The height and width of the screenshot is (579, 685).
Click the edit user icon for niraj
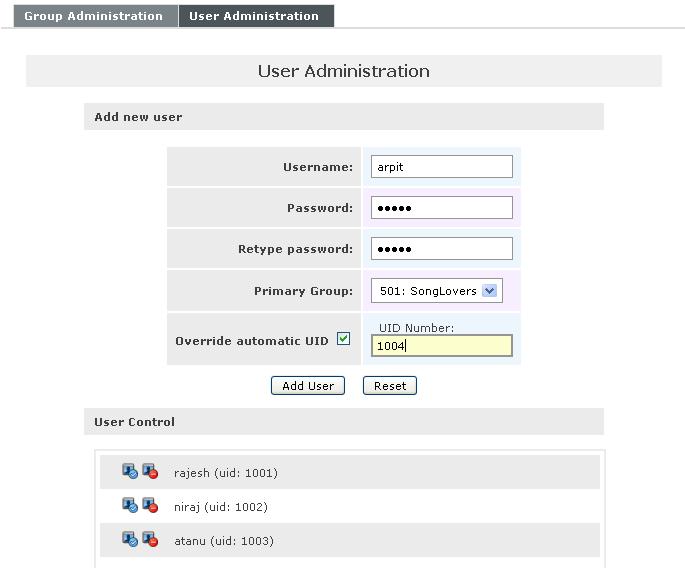click(130, 506)
